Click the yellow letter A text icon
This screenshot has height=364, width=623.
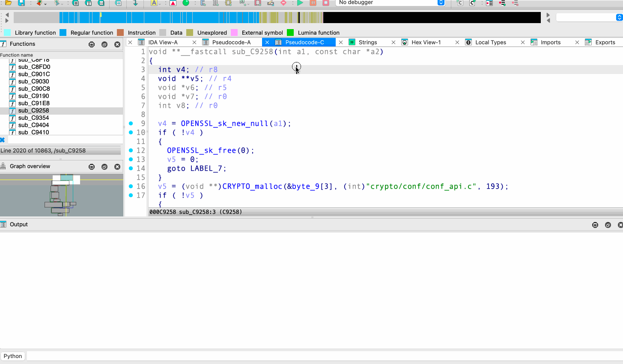pyautogui.click(x=154, y=3)
